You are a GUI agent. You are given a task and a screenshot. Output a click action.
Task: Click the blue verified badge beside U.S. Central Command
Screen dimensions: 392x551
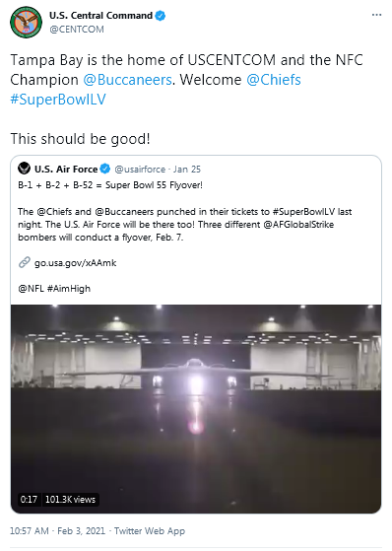161,16
